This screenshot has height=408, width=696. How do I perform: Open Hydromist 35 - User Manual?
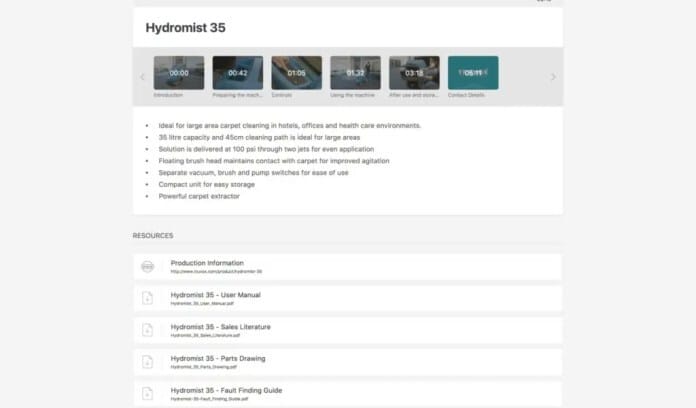(x=348, y=298)
